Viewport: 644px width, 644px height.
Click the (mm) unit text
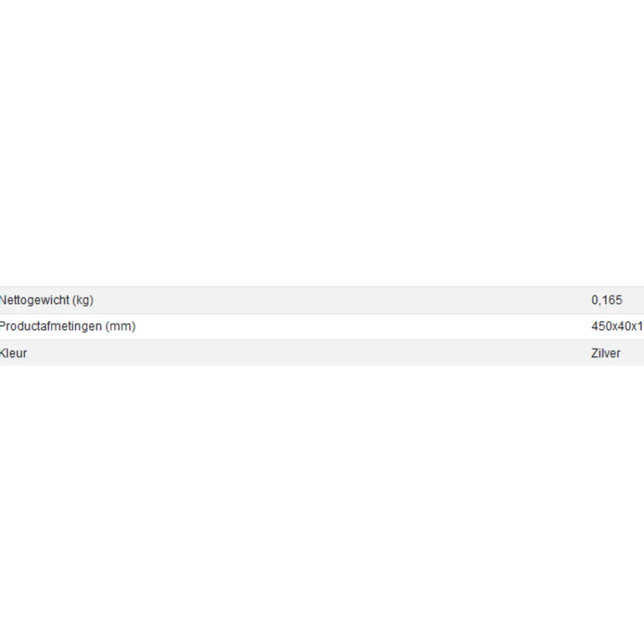121,326
